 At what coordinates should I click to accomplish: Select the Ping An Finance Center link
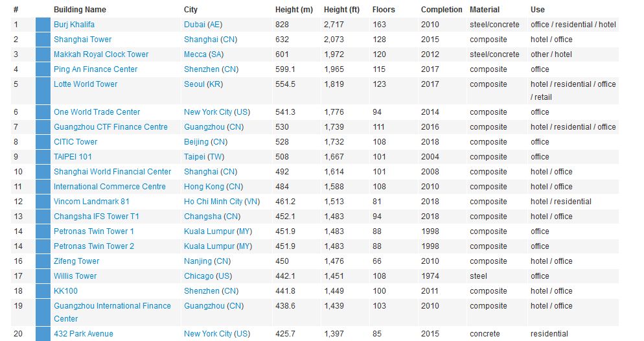point(95,69)
